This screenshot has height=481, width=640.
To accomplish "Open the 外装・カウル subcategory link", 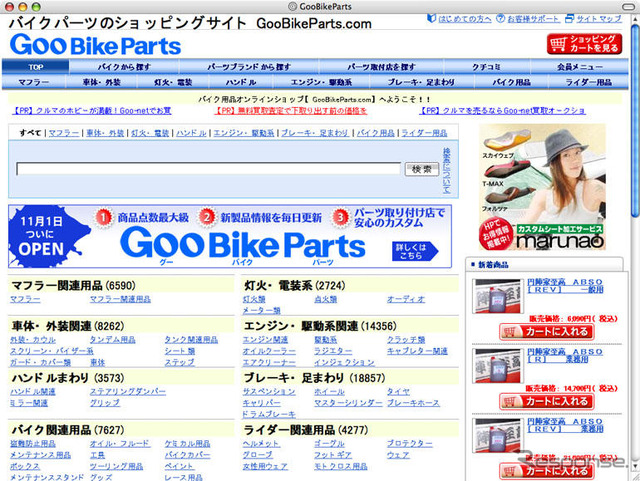I will [33, 340].
